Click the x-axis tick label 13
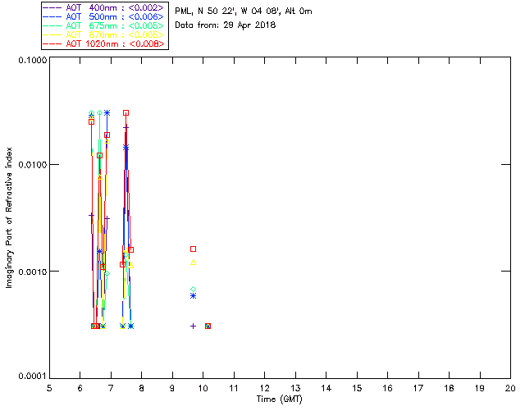The width and height of the screenshot is (525, 420). coord(295,388)
